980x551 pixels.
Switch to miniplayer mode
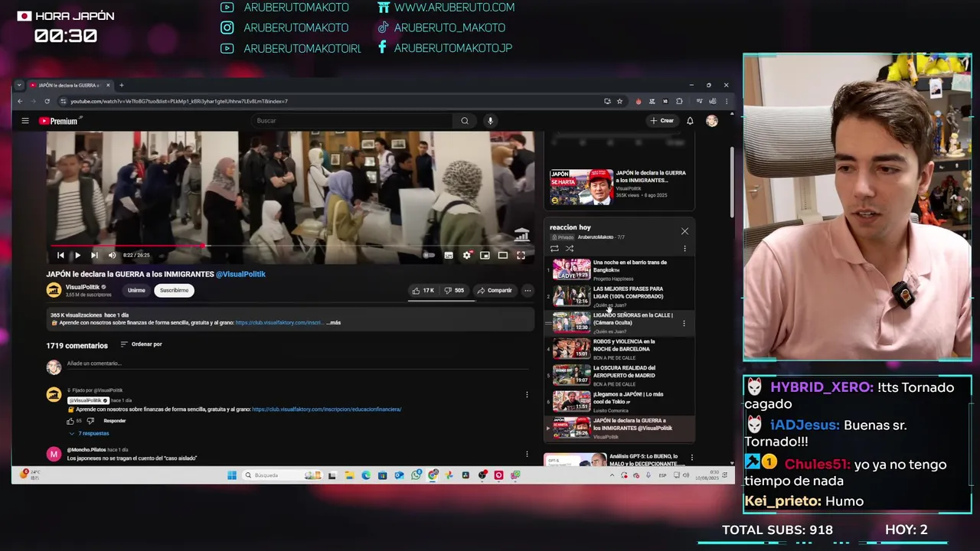pyautogui.click(x=485, y=256)
